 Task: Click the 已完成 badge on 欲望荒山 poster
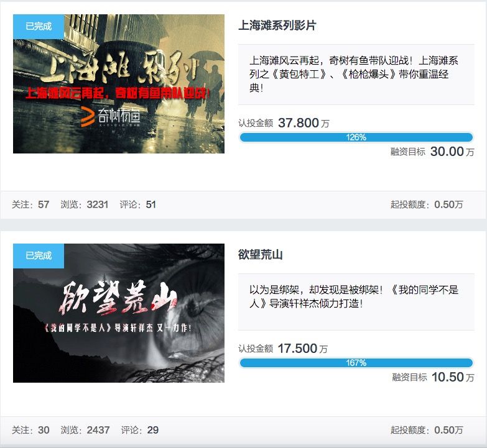tap(39, 255)
